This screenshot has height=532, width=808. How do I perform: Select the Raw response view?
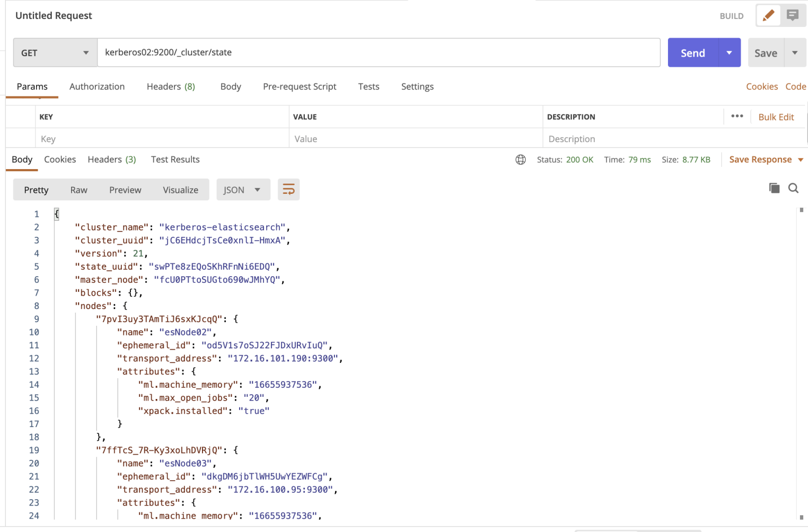coord(79,190)
